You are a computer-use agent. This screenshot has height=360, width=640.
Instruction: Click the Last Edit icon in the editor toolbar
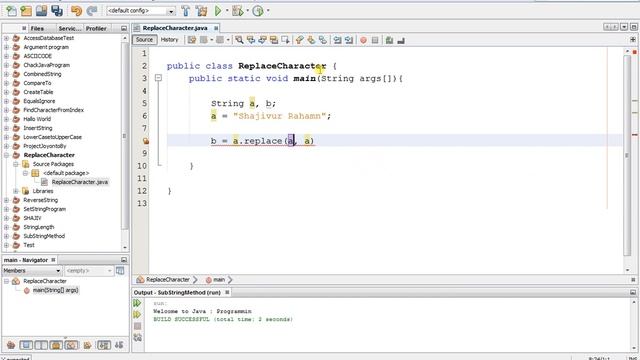192,40
